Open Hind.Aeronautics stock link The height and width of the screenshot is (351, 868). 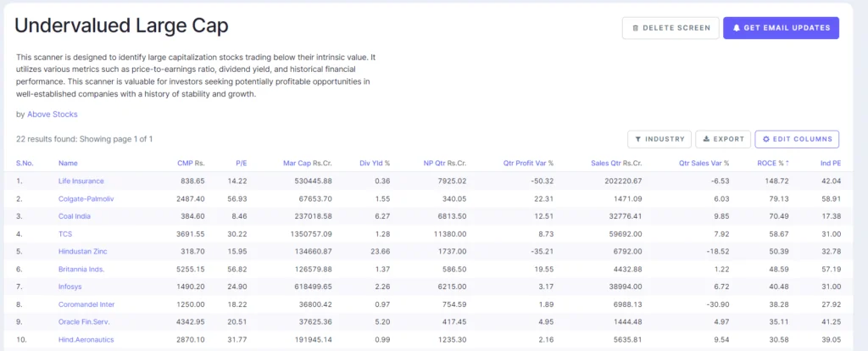(86, 339)
